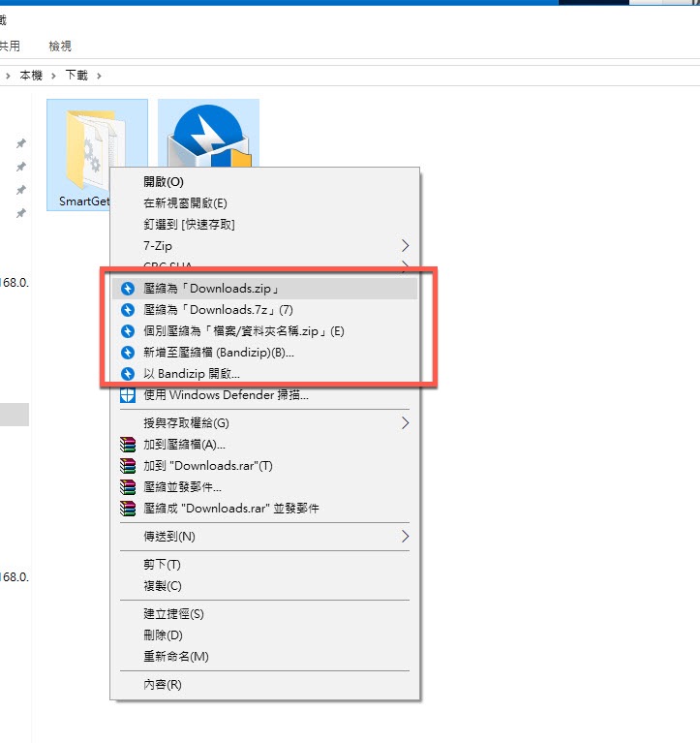The image size is (700, 743).
Task: Click Bandizip icon beside 個別壓縮為 entry
Action: (128, 331)
